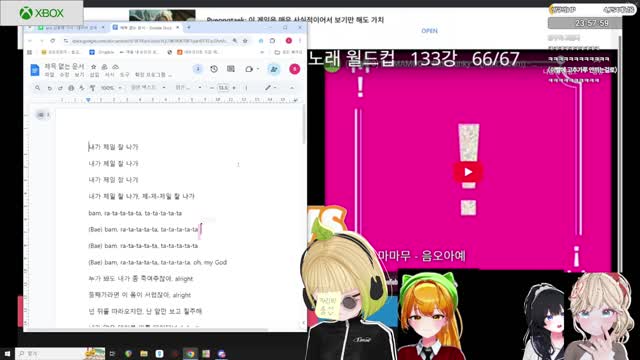Open the 도구 (Tools) menu
640x360 pixels.
click(124, 75)
